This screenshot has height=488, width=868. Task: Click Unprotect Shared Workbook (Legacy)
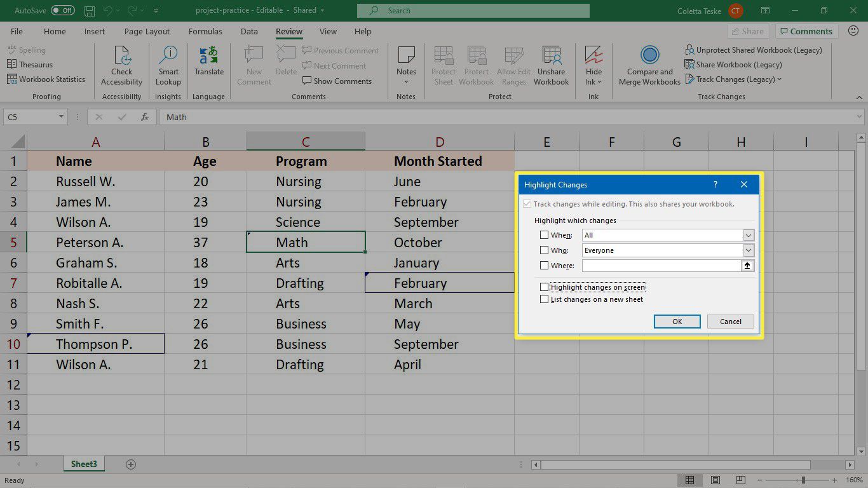753,50
